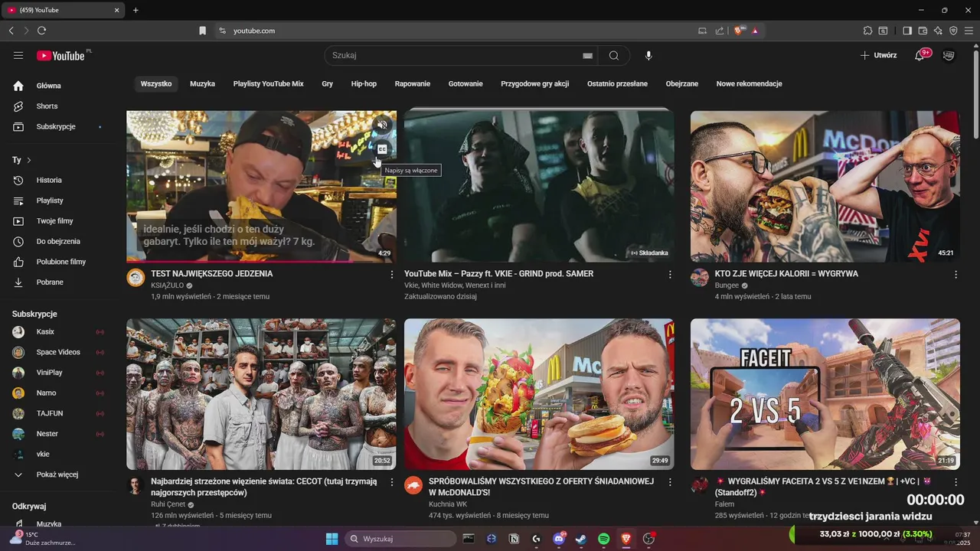Viewport: 980px width, 551px height.
Task: Open Steam from the taskbar
Action: click(x=581, y=539)
